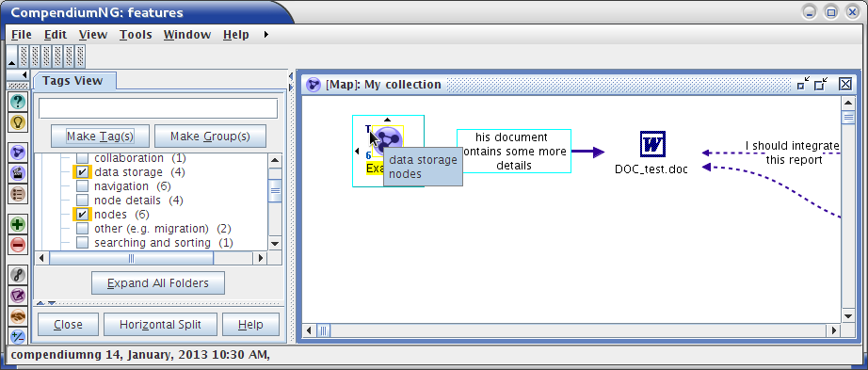Check the navigation tag checkbox
Image resolution: width=868 pixels, height=370 pixels.
coord(82,186)
